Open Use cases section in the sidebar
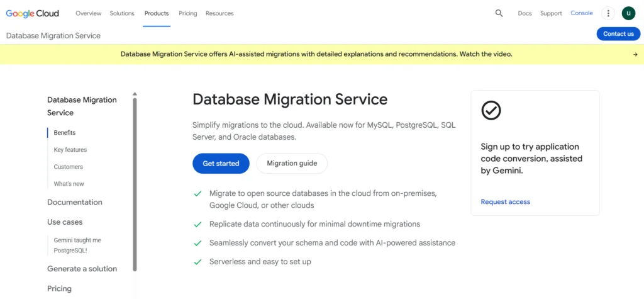644x299 pixels. [x=65, y=222]
